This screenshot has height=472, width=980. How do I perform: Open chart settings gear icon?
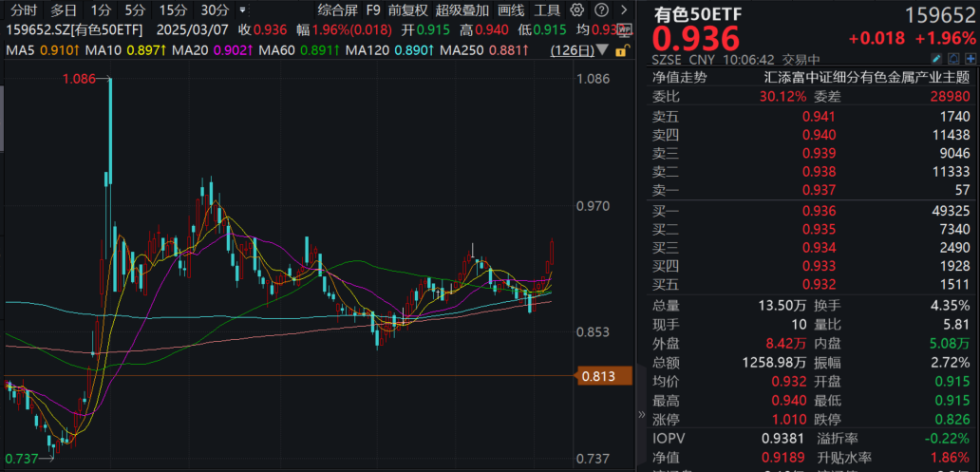[577, 9]
